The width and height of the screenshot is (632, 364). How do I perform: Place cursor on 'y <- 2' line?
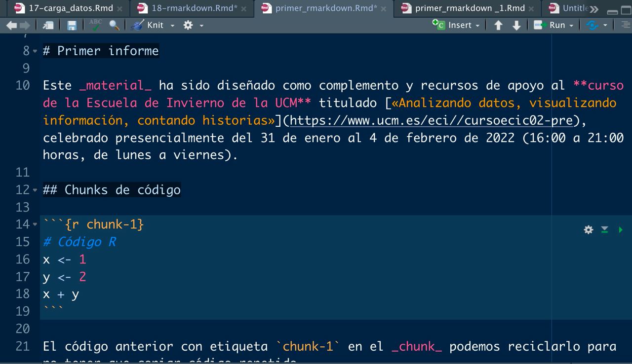pos(65,277)
